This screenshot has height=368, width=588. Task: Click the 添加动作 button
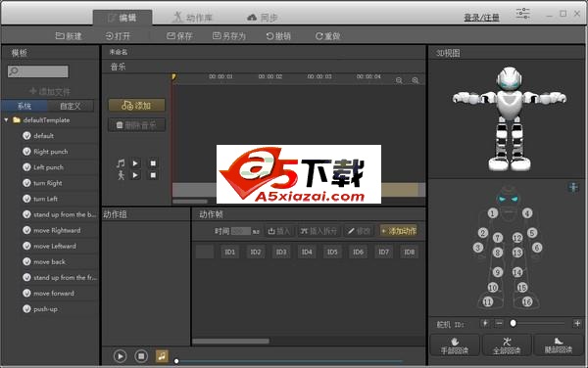(x=399, y=231)
